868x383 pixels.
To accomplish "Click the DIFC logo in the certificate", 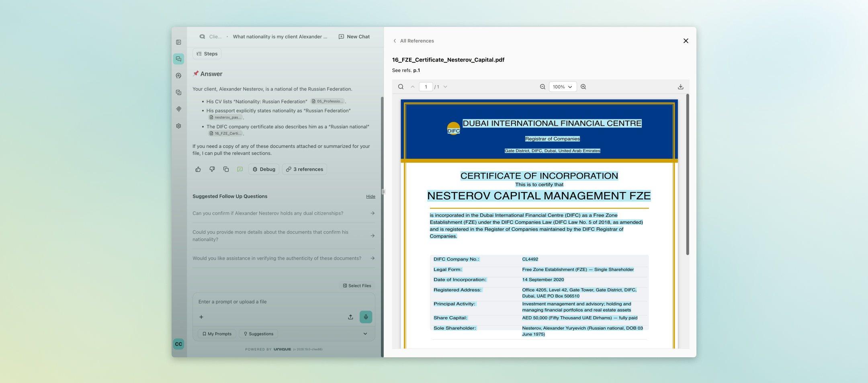I will click(454, 129).
